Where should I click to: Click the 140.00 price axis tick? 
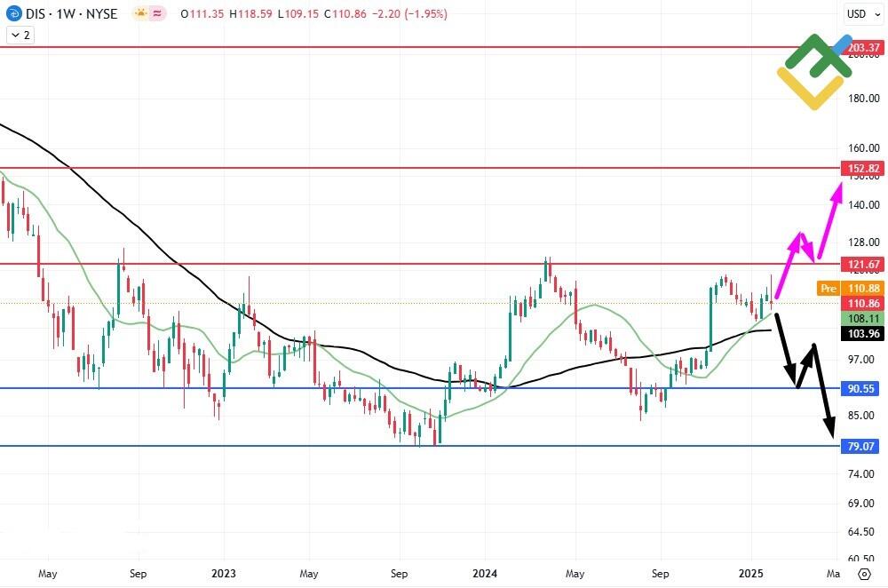click(864, 205)
